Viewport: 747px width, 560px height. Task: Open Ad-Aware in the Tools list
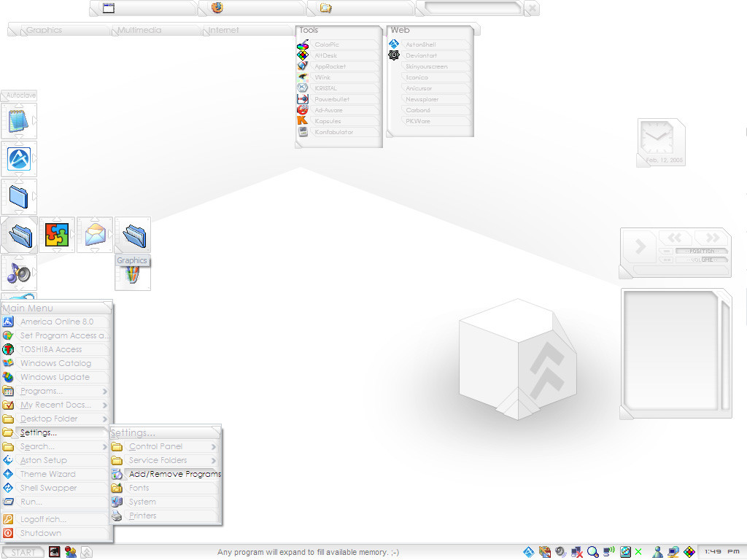pos(328,110)
